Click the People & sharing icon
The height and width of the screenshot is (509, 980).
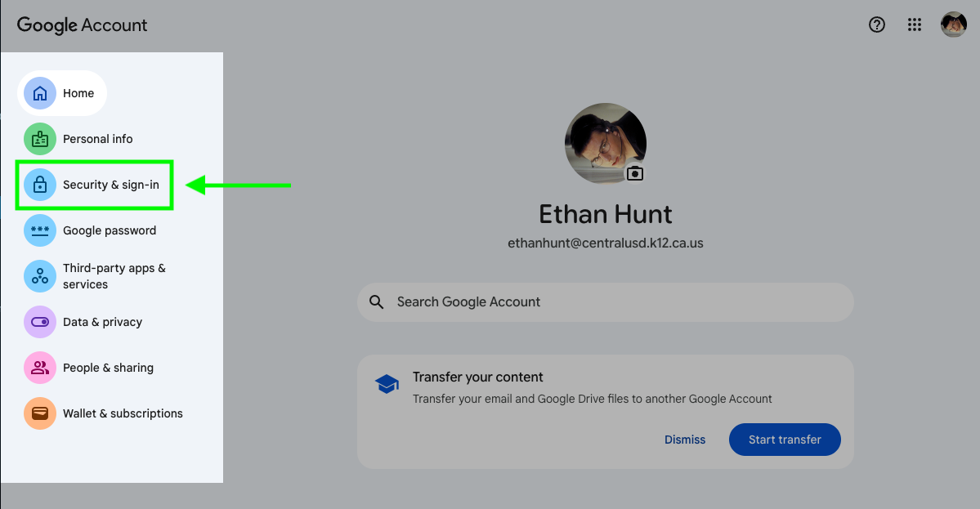pos(40,367)
